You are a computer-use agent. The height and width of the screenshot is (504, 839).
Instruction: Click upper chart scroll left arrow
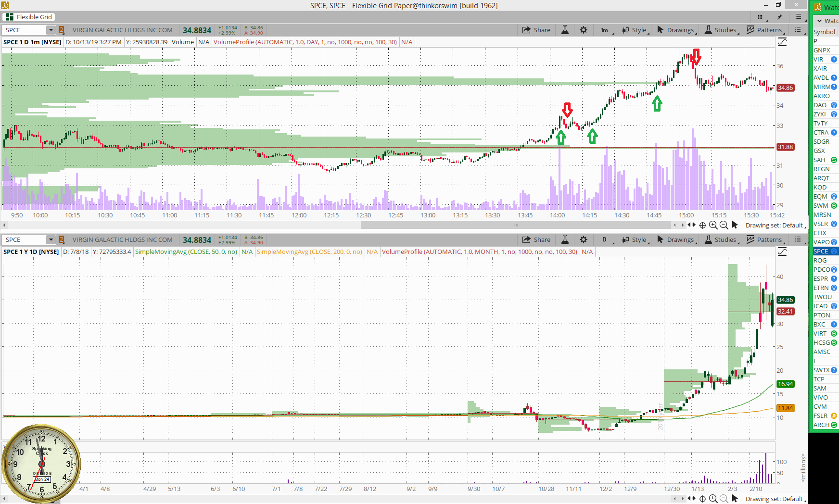tap(4, 225)
